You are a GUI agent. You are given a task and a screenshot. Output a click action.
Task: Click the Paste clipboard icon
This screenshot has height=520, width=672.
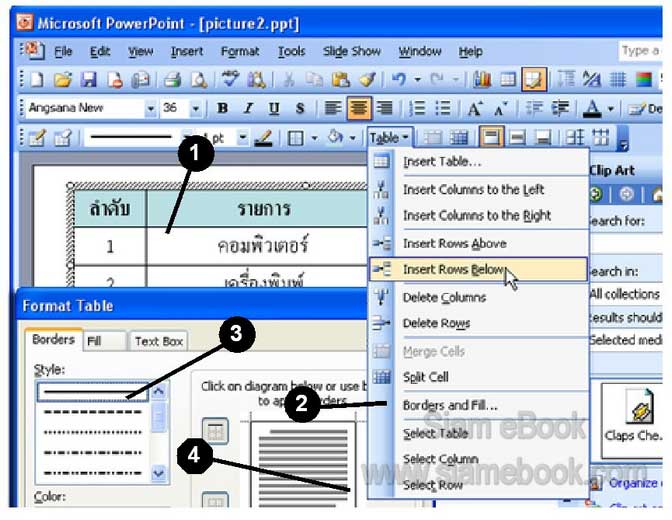(341, 80)
